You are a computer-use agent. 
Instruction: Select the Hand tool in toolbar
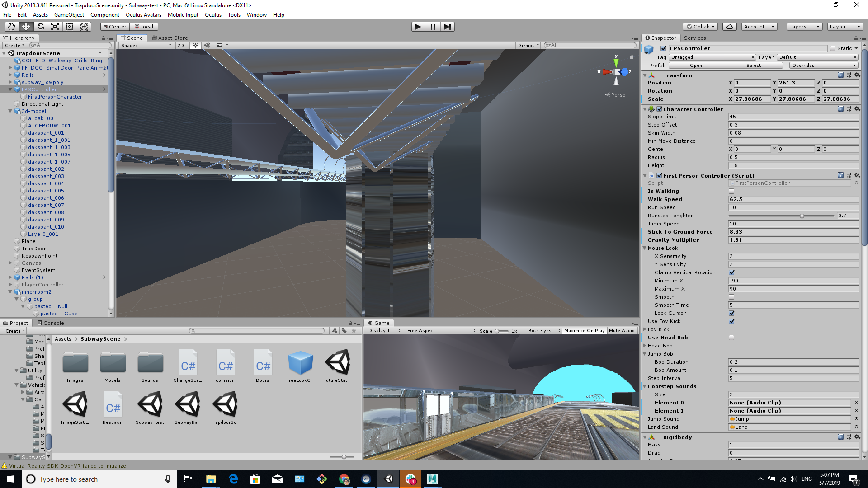click(x=11, y=27)
